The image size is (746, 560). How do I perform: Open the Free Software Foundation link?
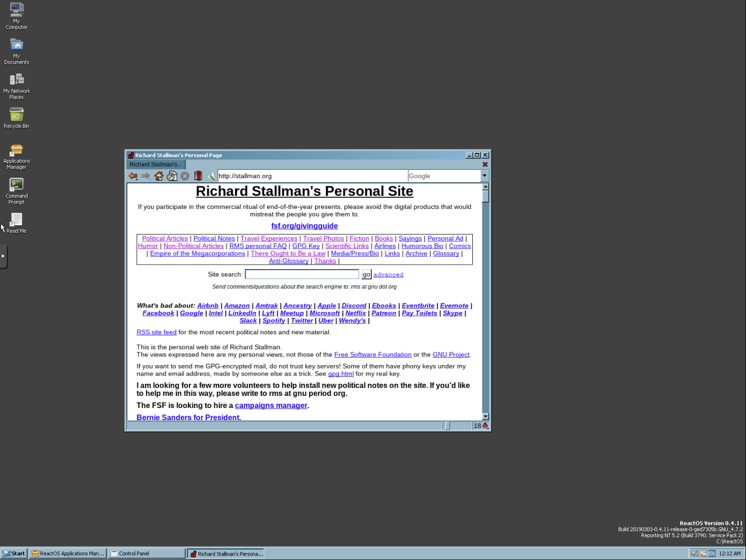click(x=373, y=354)
